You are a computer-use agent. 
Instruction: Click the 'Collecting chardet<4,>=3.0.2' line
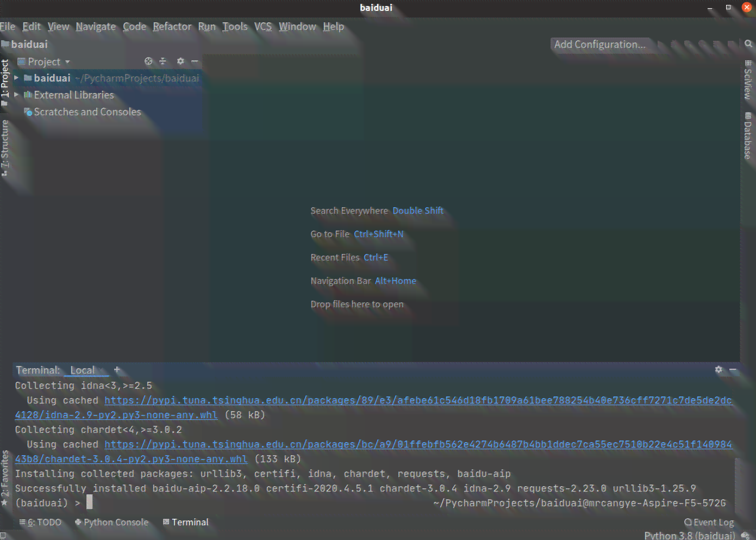click(98, 430)
